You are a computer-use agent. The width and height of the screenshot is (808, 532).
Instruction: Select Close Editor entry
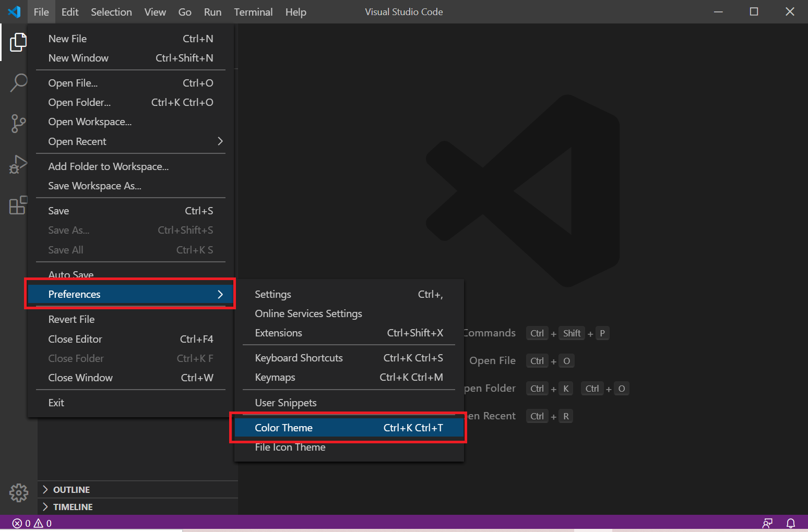(x=130, y=339)
